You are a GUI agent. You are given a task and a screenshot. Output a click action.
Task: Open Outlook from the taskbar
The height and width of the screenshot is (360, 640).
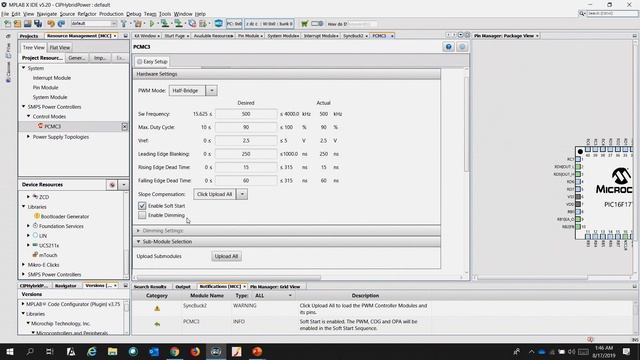tap(154, 351)
